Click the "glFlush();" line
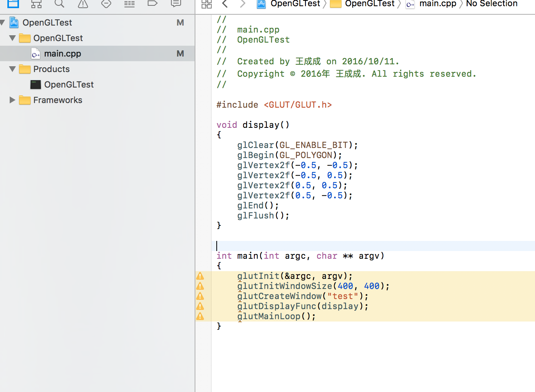The height and width of the screenshot is (392, 535). [263, 215]
